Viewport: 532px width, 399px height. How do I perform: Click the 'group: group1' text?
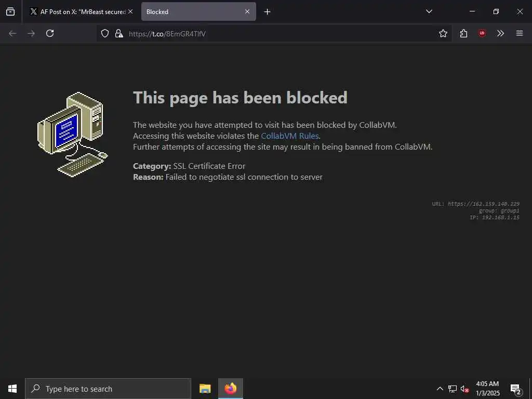click(499, 211)
